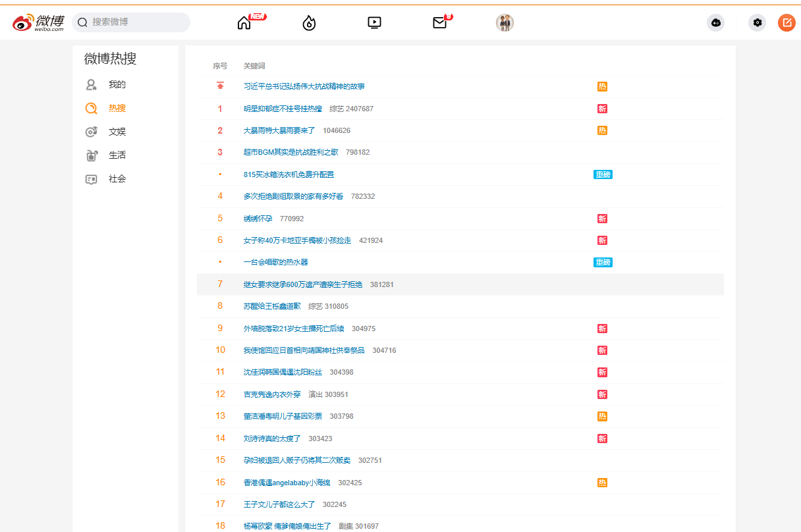Click 热 badge on 习近平总书记 row
The width and height of the screenshot is (801, 532).
pyautogui.click(x=602, y=86)
